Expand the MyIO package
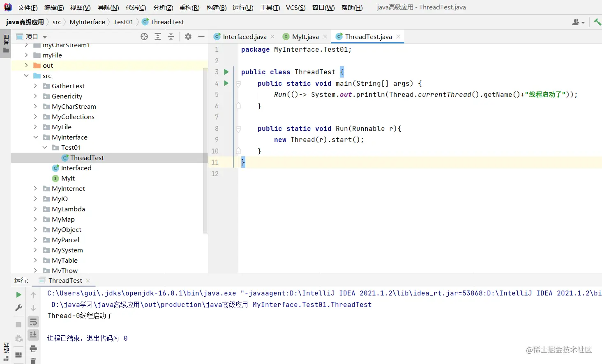 point(35,199)
